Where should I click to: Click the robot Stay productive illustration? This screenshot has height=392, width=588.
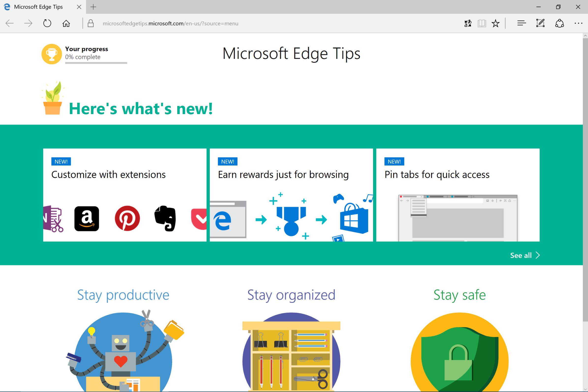pyautogui.click(x=125, y=350)
